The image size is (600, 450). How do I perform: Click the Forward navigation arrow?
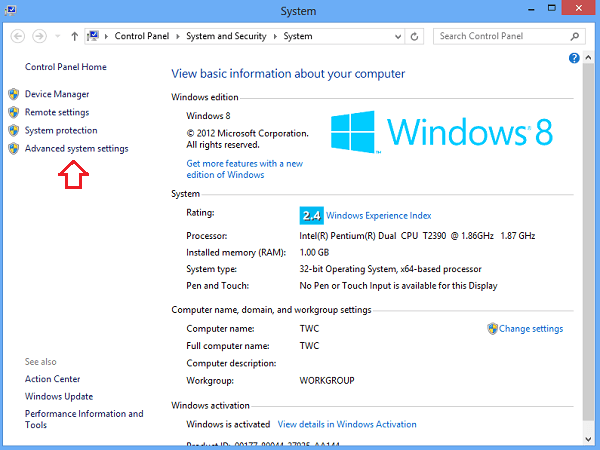tap(39, 36)
